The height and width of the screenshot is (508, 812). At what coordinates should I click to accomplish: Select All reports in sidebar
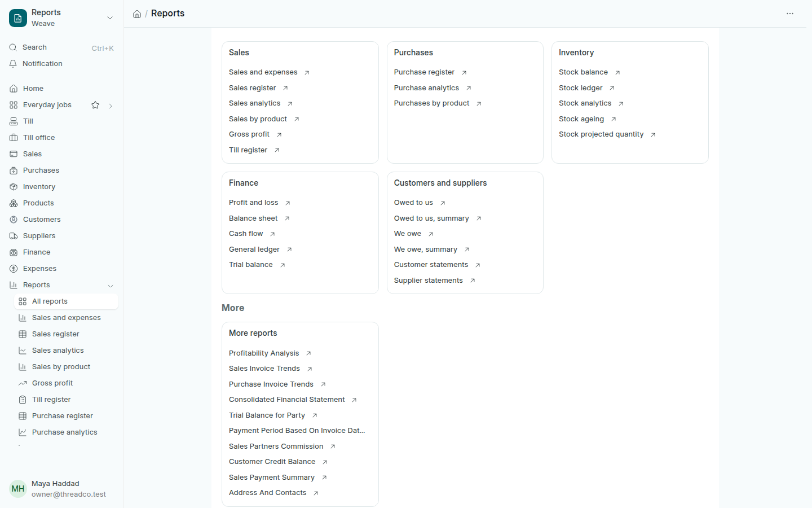[x=66, y=301]
